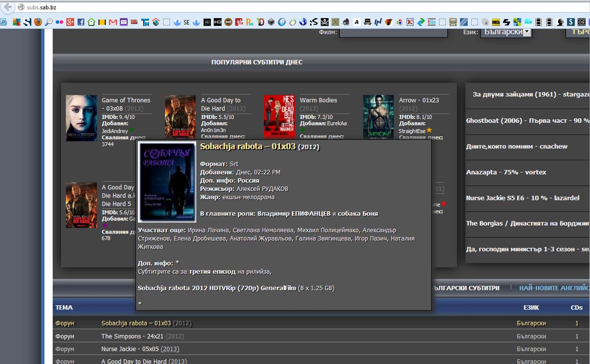Sort by ЕЗИК column header
The height and width of the screenshot is (364, 590).
pos(531,308)
